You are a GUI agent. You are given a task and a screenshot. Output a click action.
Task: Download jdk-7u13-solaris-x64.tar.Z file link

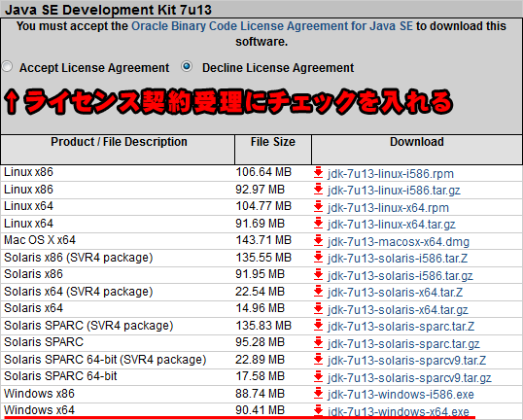click(x=395, y=293)
